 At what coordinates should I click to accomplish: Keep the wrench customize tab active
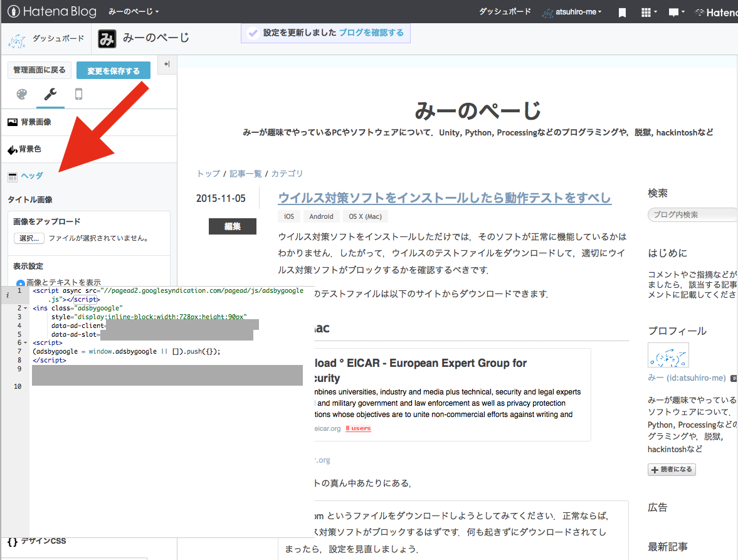click(50, 94)
